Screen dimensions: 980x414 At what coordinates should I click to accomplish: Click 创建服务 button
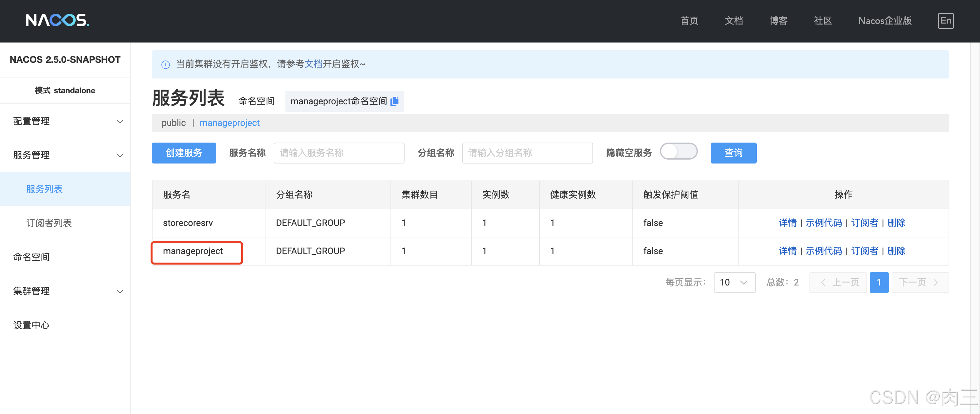(x=184, y=153)
